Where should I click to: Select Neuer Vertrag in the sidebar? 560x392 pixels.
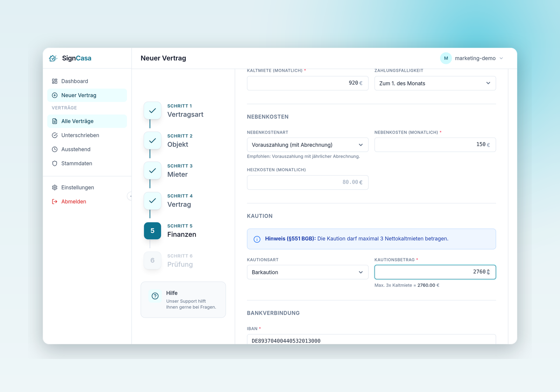tap(87, 95)
